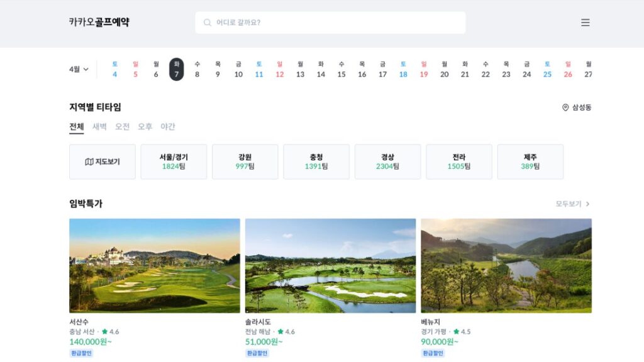The width and height of the screenshot is (644, 362).
Task: Expand the 4월 month dropdown
Action: (79, 69)
